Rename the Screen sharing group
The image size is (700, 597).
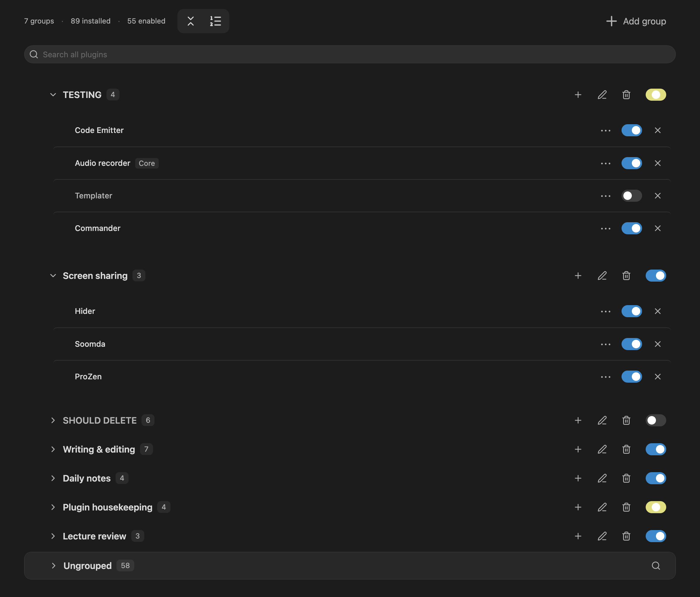(x=602, y=276)
